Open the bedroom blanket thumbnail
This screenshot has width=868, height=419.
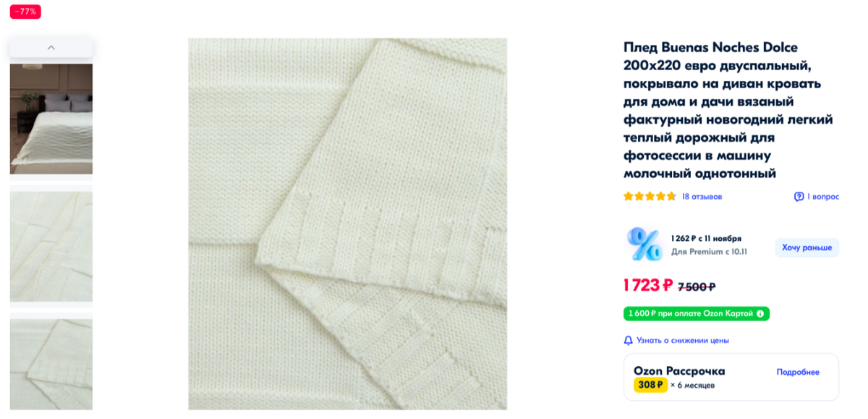51,119
